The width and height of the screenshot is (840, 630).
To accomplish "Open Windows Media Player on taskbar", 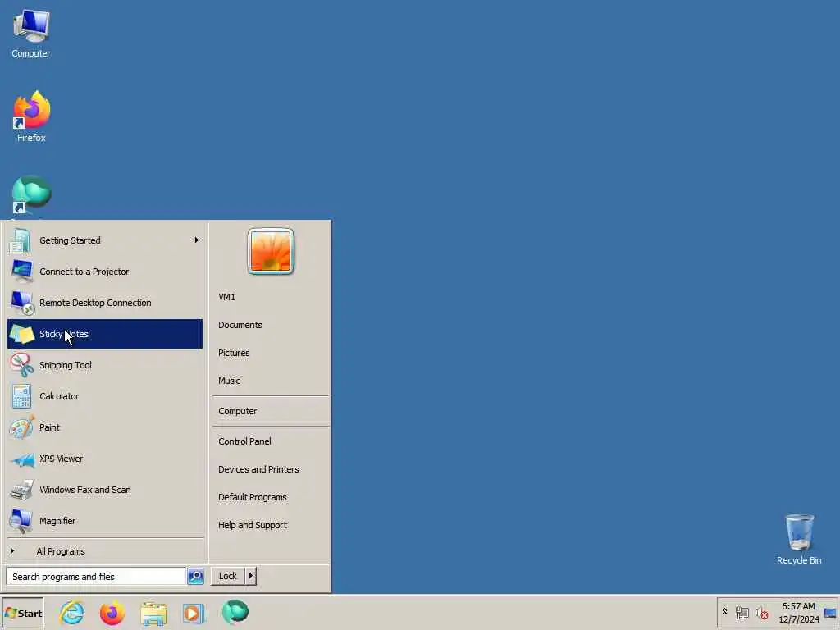I will click(194, 614).
